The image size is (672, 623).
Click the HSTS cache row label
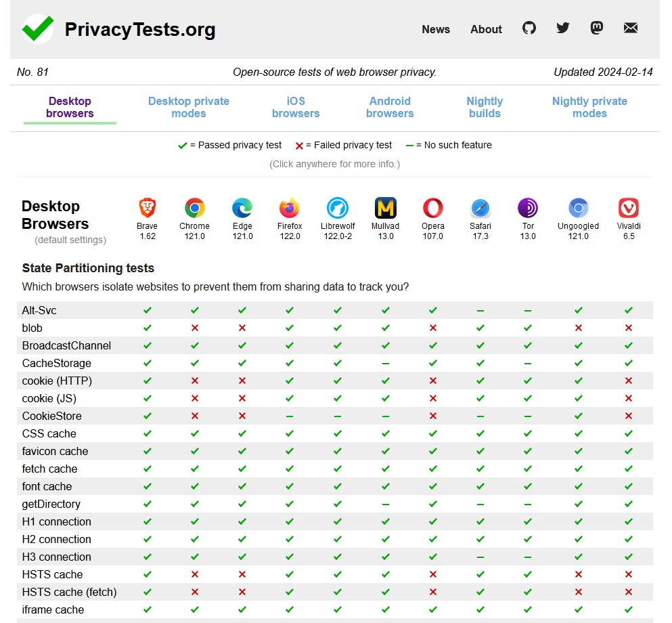[x=52, y=574]
